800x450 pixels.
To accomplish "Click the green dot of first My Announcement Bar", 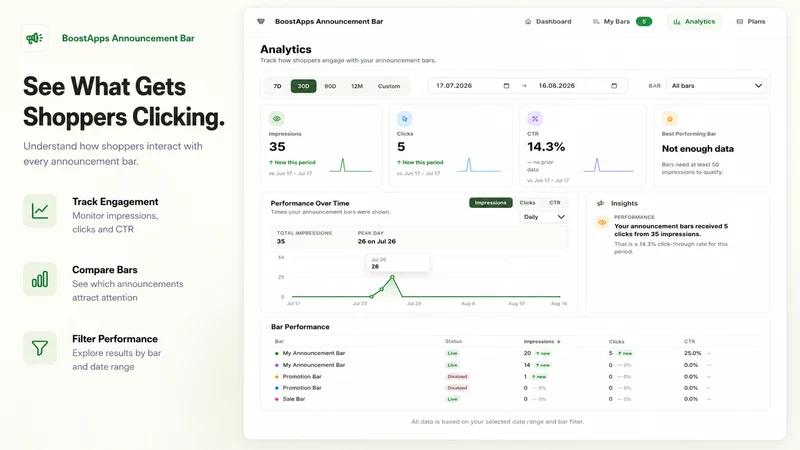I will pyautogui.click(x=277, y=353).
